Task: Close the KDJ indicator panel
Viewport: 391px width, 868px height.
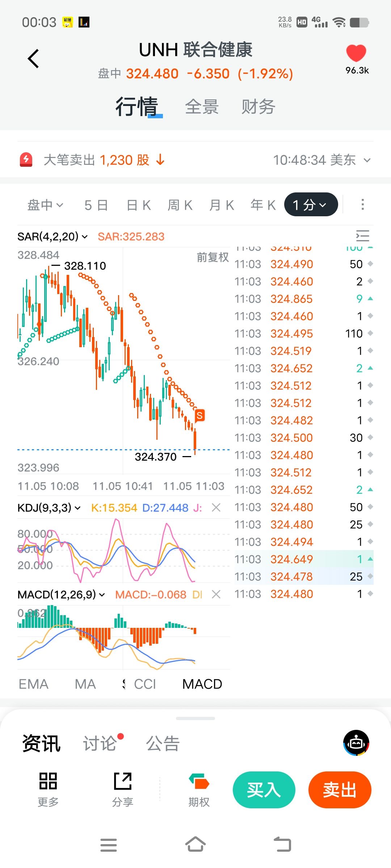Action: (x=216, y=507)
